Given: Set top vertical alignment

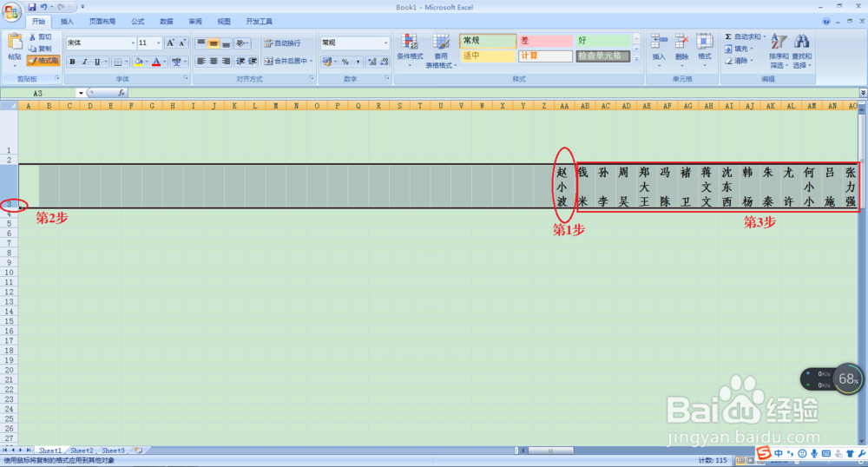Looking at the screenshot, I should pos(201,43).
